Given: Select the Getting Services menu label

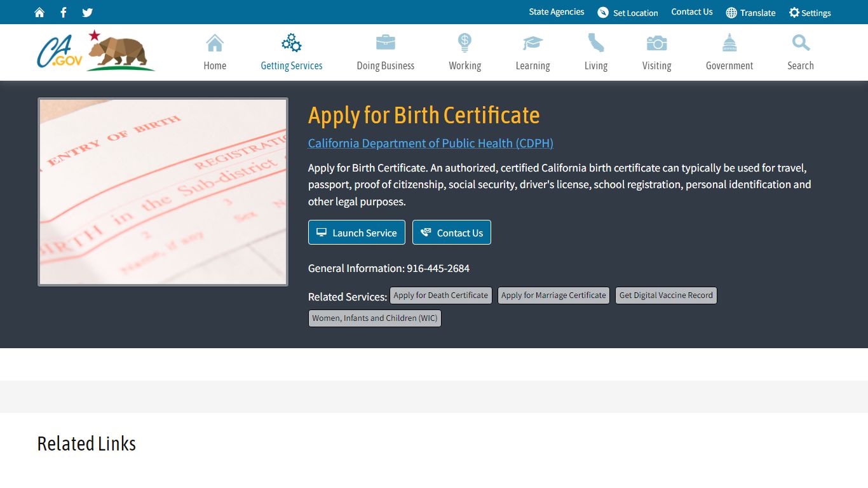Looking at the screenshot, I should pyautogui.click(x=292, y=65).
